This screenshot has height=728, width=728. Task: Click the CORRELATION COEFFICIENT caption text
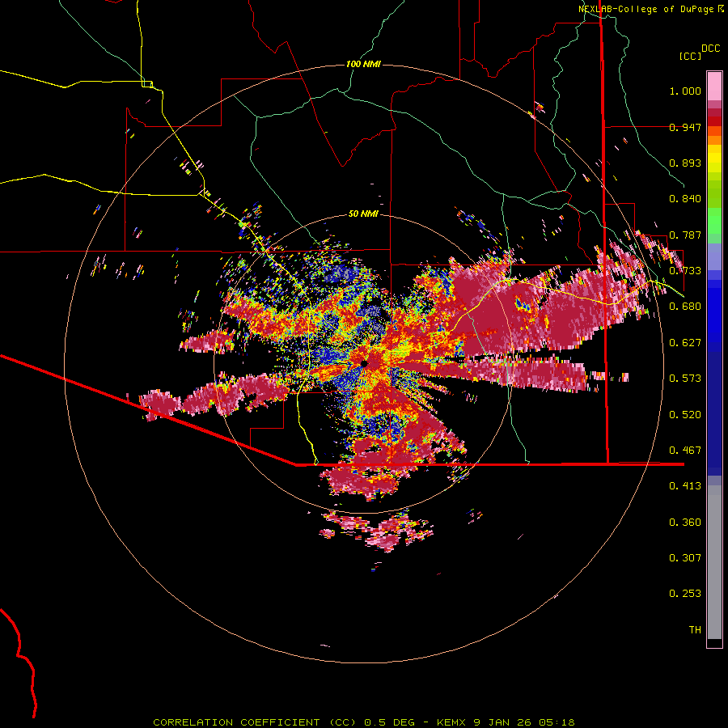pyautogui.click(x=236, y=722)
